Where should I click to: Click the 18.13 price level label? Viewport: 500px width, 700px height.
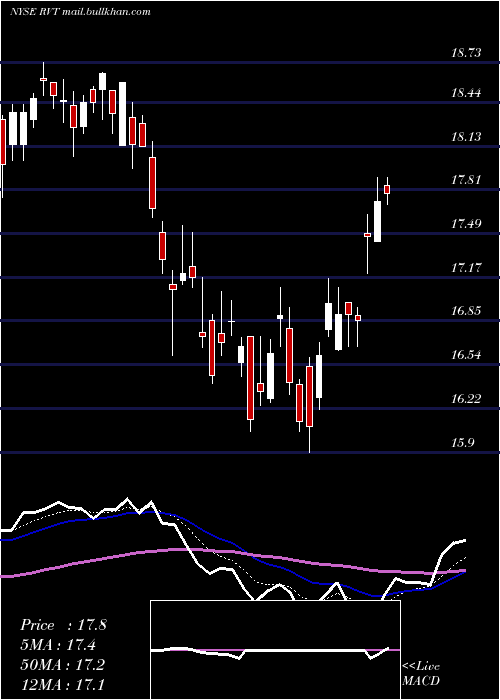pyautogui.click(x=466, y=136)
